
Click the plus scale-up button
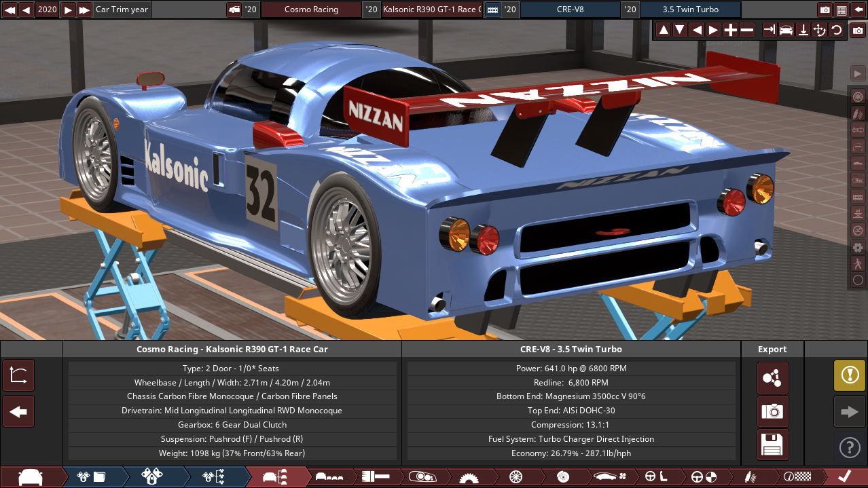(730, 30)
